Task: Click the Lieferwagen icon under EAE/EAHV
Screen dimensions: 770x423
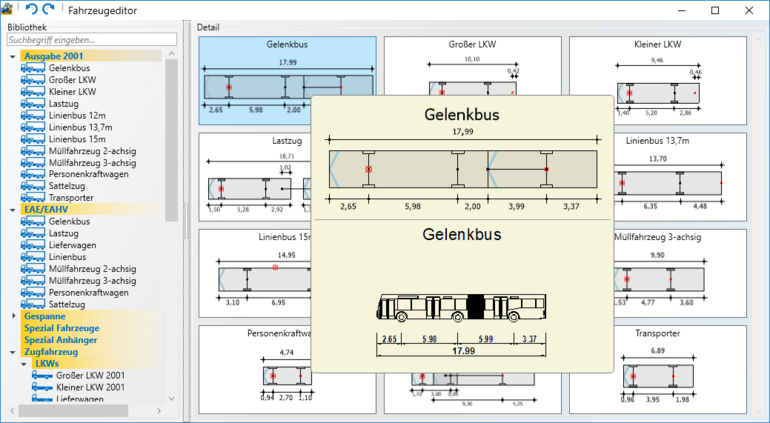Action: point(33,245)
